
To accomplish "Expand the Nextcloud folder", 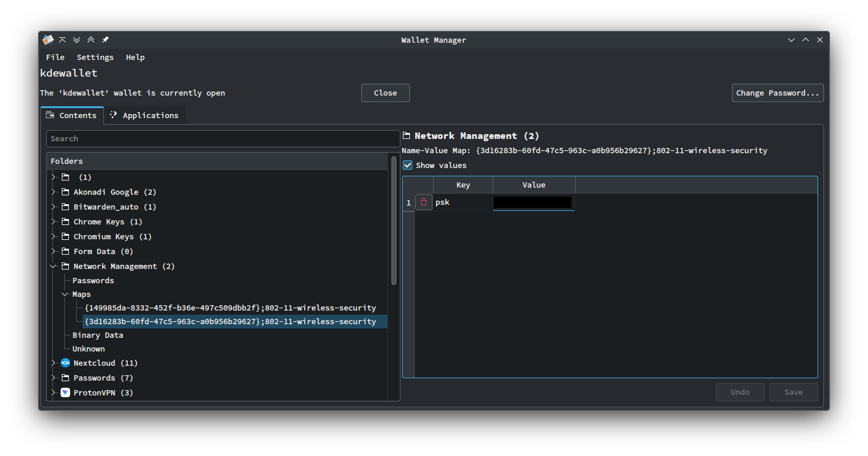I will pyautogui.click(x=53, y=363).
